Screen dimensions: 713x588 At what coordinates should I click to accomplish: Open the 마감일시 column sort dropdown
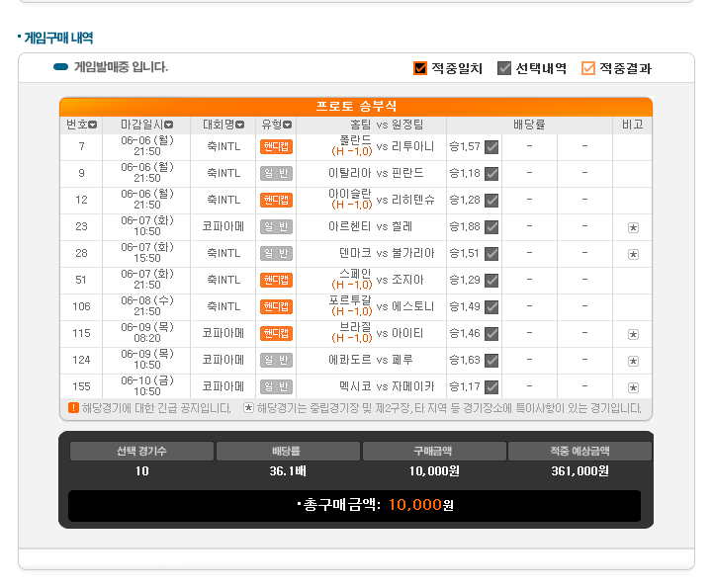pos(169,126)
